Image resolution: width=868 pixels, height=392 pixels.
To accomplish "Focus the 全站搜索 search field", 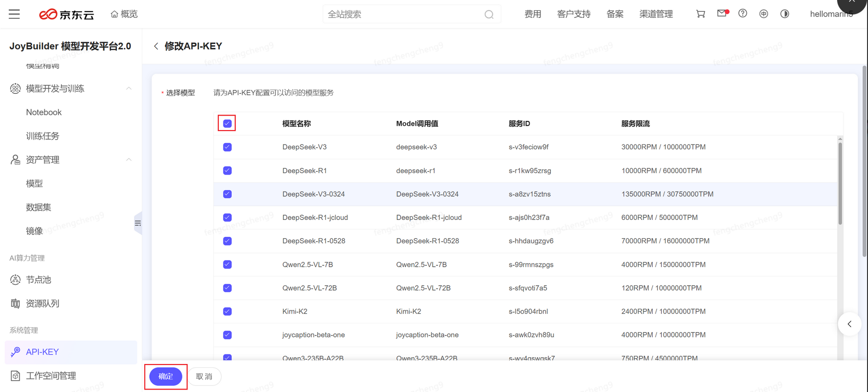I will (403, 15).
